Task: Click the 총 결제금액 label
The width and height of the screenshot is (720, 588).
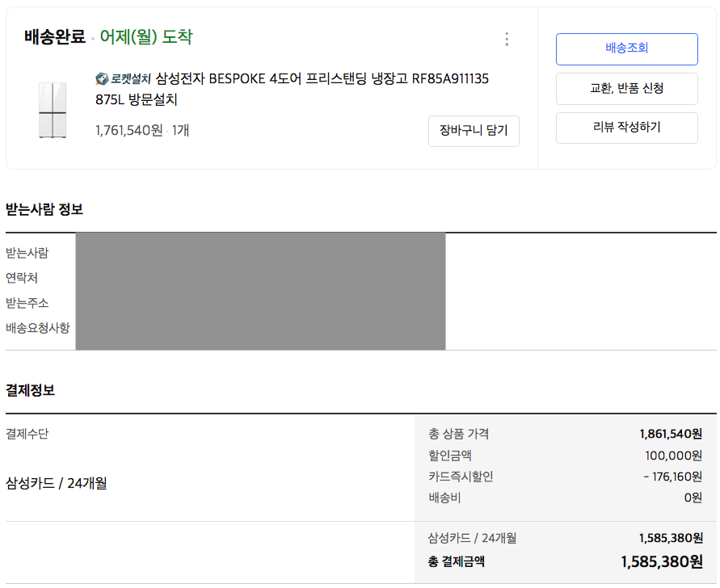Action: point(456,561)
